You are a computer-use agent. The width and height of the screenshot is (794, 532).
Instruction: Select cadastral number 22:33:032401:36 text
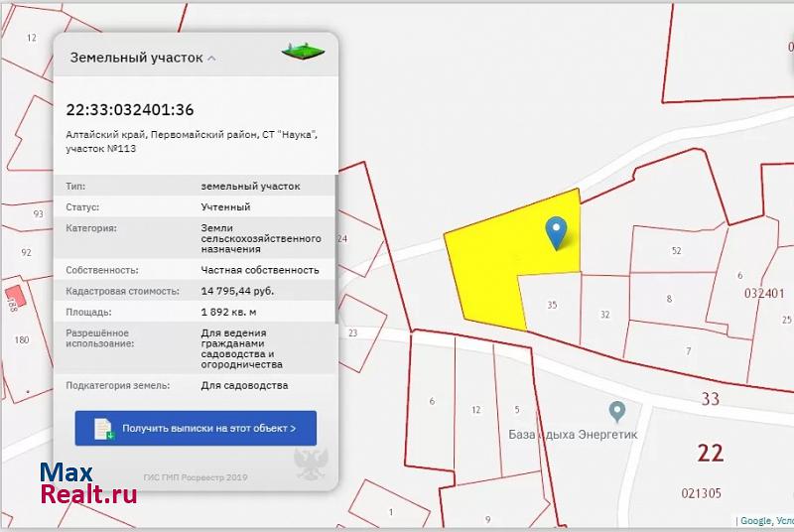click(129, 110)
